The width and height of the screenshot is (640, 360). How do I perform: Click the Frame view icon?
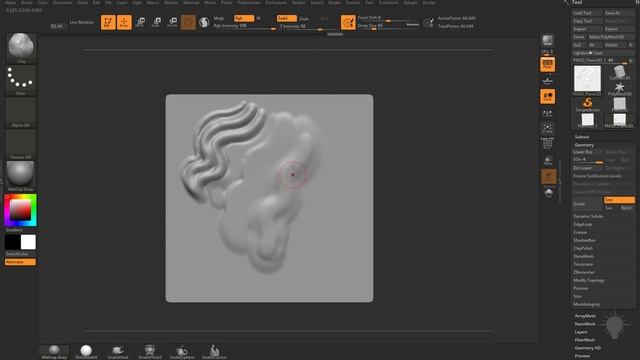(x=547, y=128)
